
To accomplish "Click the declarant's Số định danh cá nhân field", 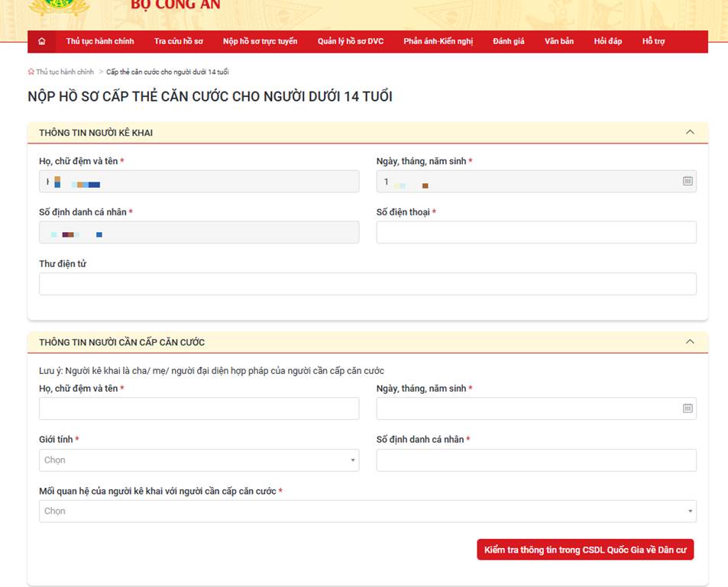I will pyautogui.click(x=199, y=232).
